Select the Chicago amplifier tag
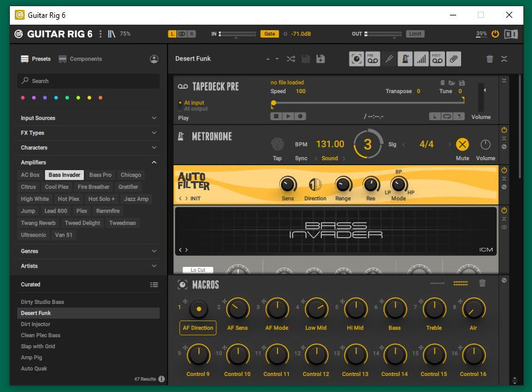Screen dimensions: 532x392 (131, 175)
